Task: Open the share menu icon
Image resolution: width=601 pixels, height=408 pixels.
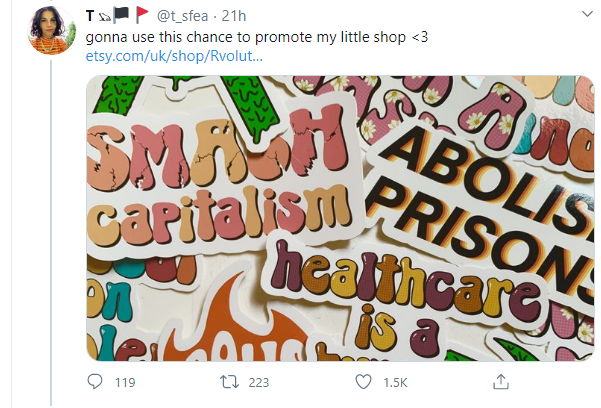Action: (502, 382)
